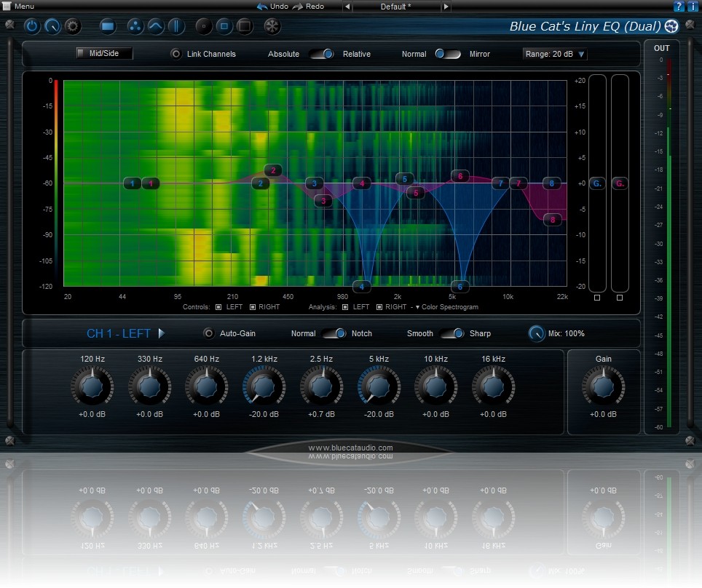Click the 330 Hz knob
The image size is (702, 588).
pyautogui.click(x=149, y=386)
